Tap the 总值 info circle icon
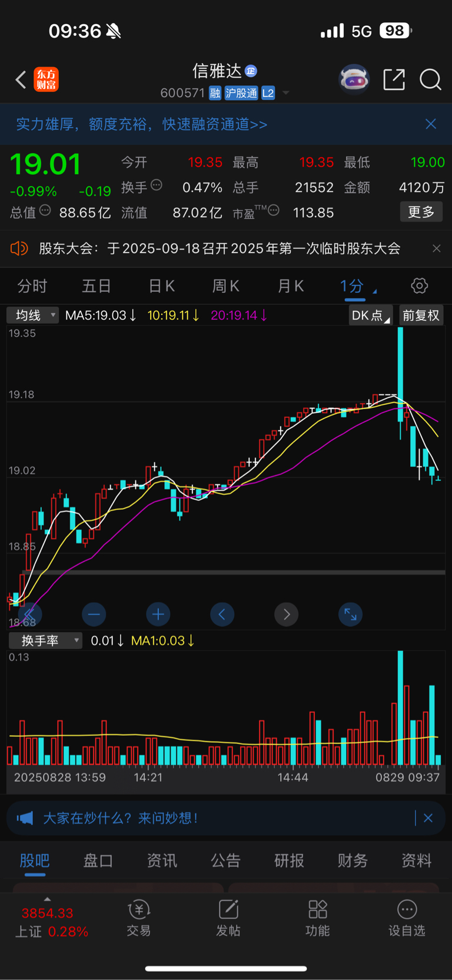 point(45,210)
